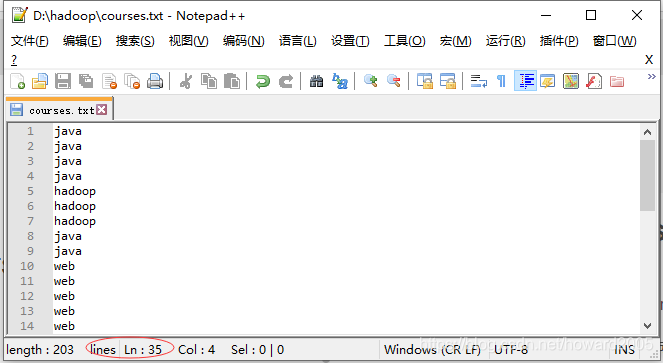Open the 工具(O) menu
This screenshot has height=363, width=663.
pyautogui.click(x=405, y=41)
